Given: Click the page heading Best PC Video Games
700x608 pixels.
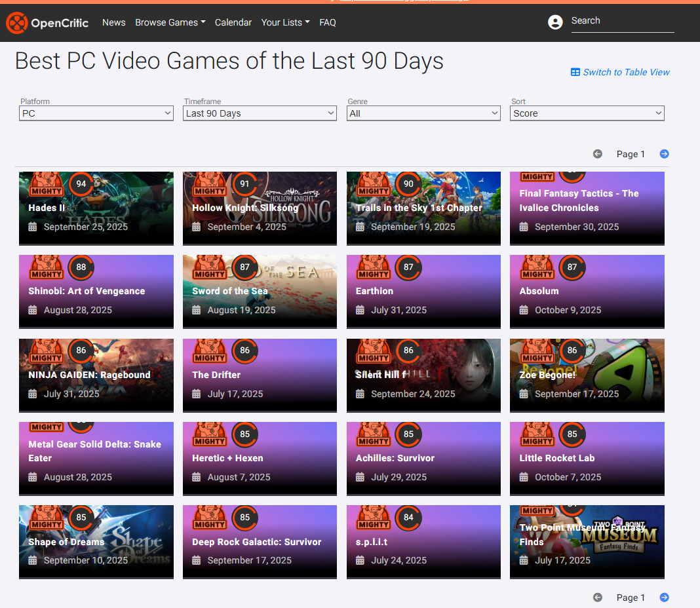Looking at the screenshot, I should pyautogui.click(x=229, y=61).
